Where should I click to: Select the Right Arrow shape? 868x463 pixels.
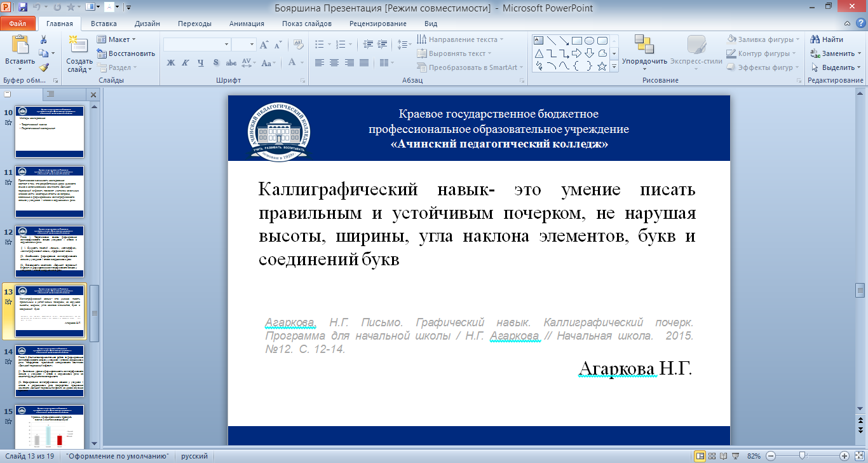(x=576, y=53)
